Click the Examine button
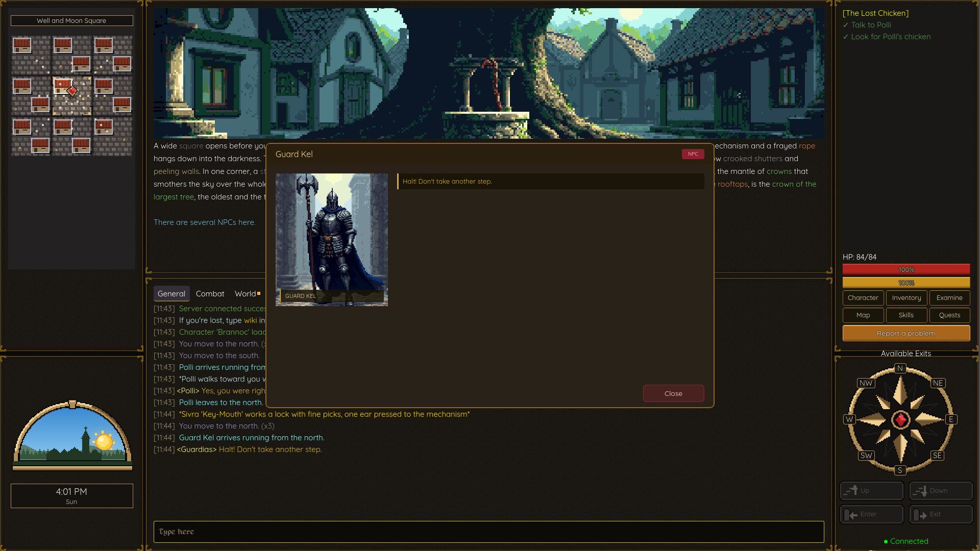This screenshot has height=551, width=980. point(949,298)
